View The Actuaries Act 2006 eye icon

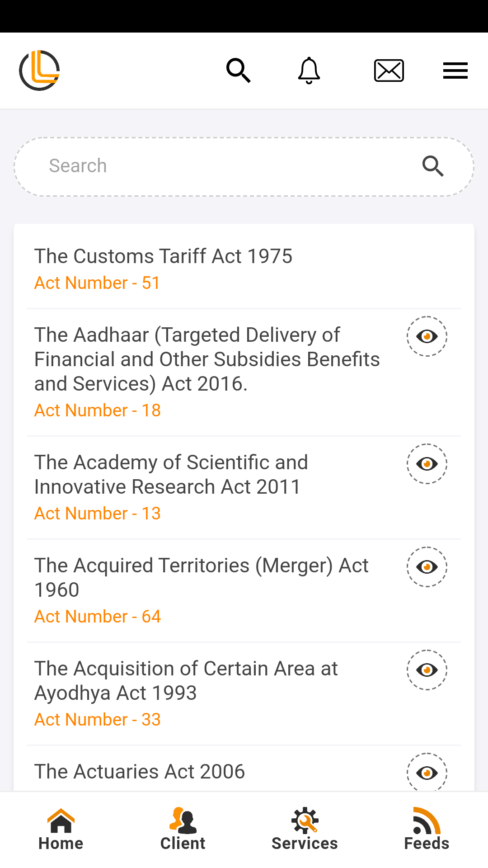(x=427, y=772)
